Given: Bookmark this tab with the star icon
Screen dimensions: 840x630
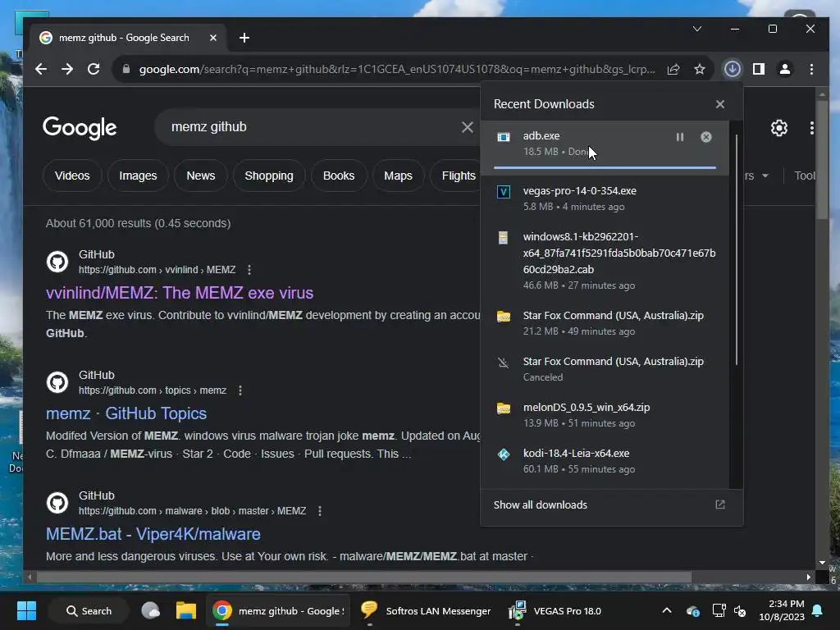Looking at the screenshot, I should [x=700, y=69].
